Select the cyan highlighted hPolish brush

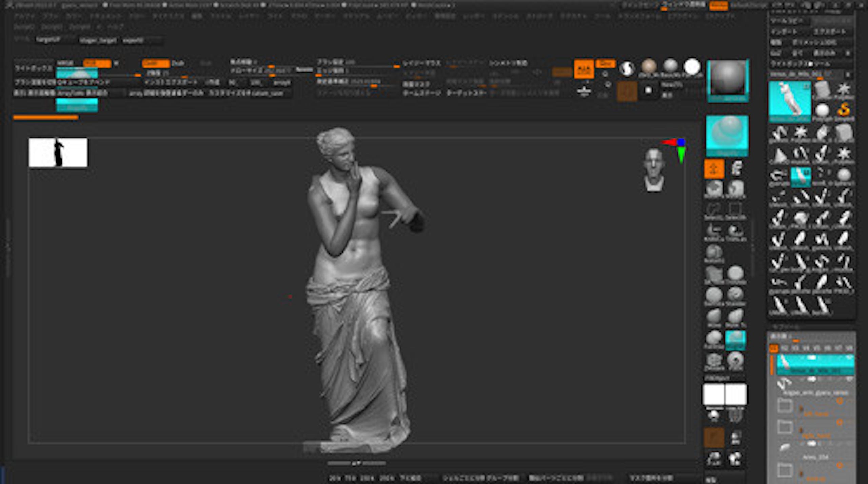point(735,340)
